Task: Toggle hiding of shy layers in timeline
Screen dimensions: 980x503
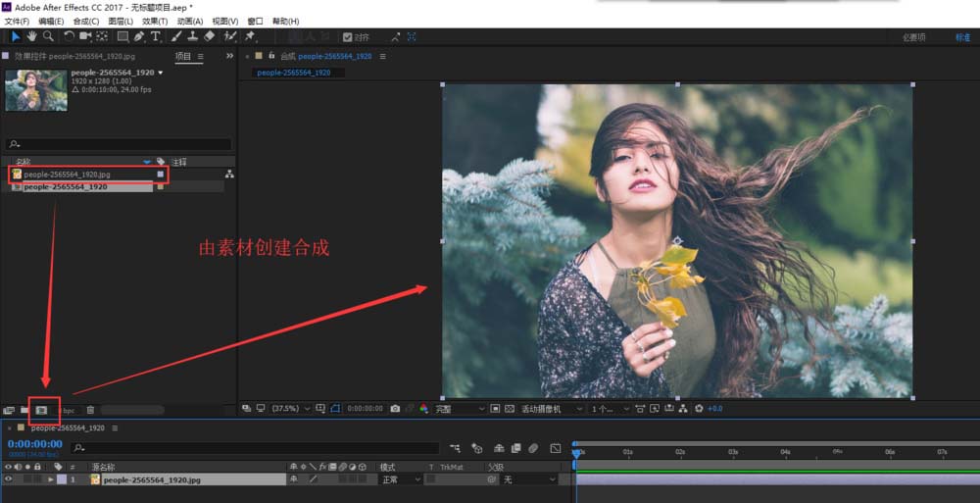Action: (x=499, y=448)
